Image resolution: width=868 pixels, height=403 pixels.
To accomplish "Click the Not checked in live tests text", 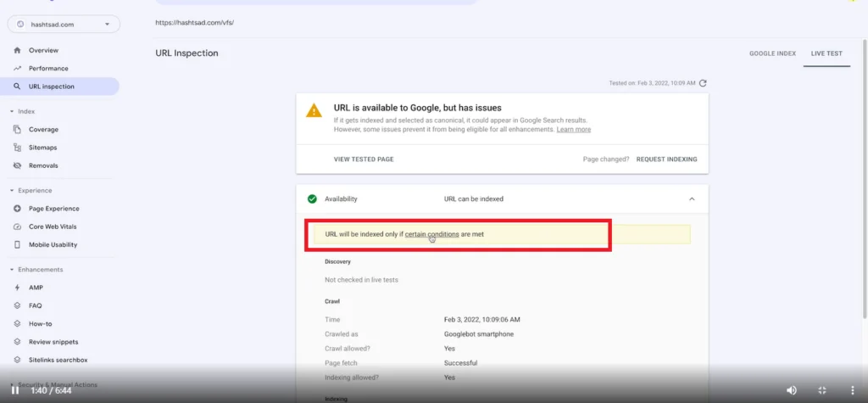I will (361, 280).
